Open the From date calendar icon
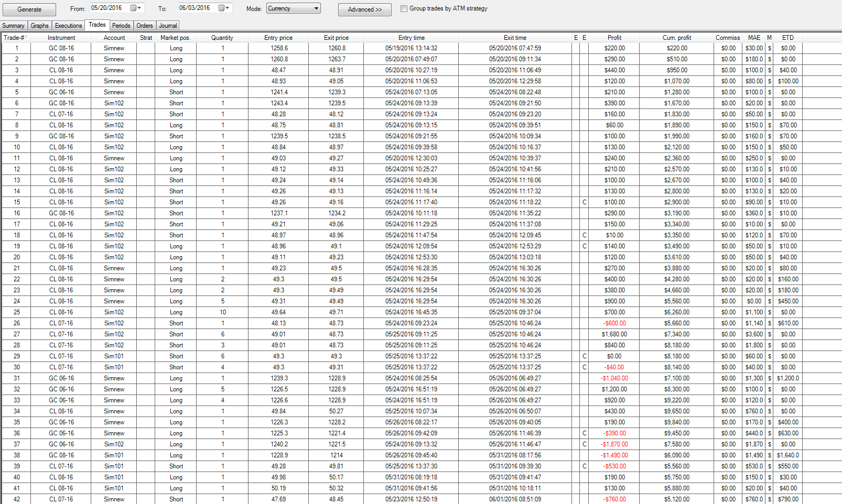842x504 pixels. click(133, 8)
